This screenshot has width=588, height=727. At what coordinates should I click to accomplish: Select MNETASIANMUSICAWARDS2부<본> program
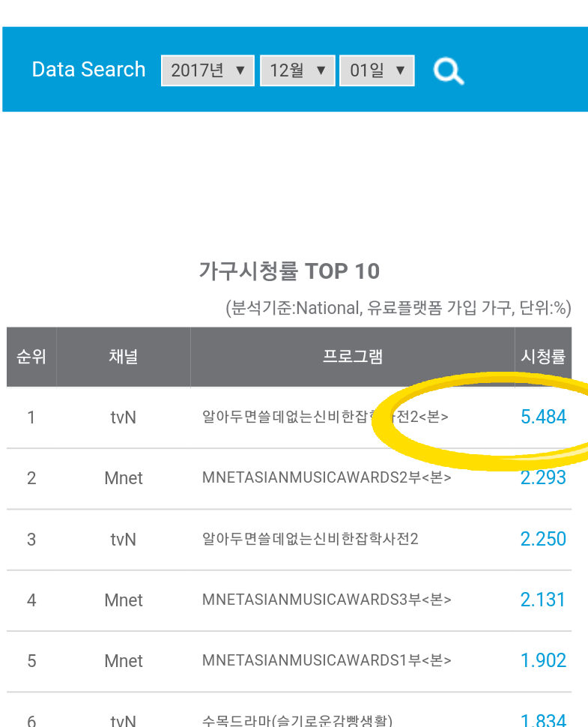click(x=327, y=477)
